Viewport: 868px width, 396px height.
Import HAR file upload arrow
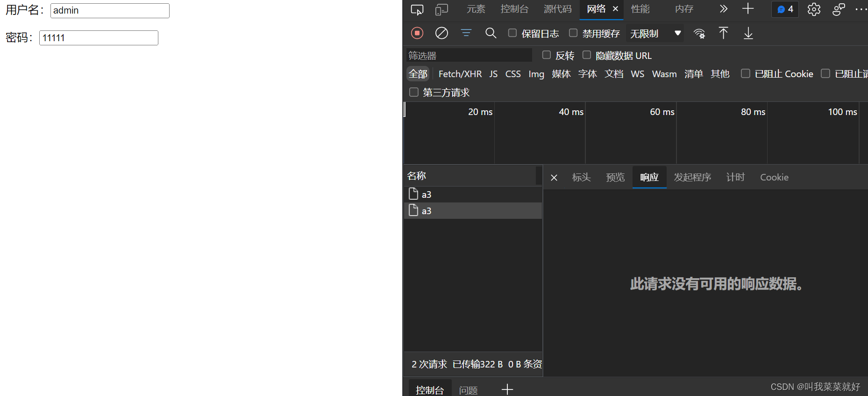[x=723, y=33]
